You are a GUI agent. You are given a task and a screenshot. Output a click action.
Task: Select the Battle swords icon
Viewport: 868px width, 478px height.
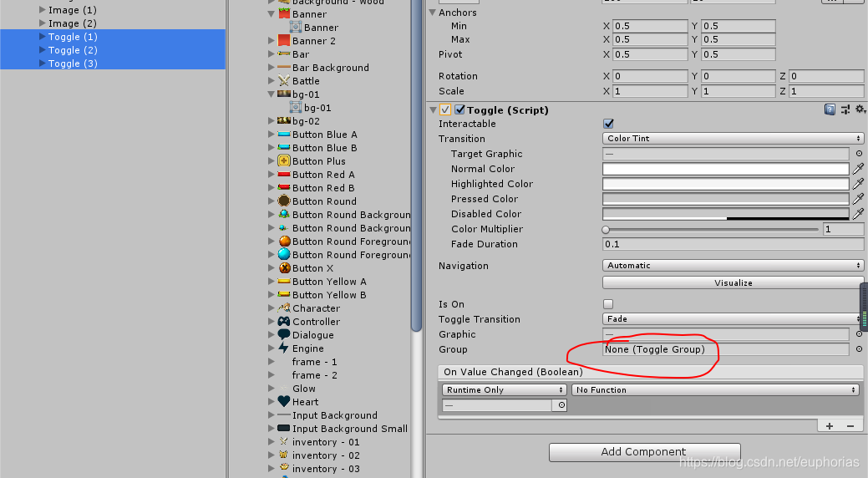(x=284, y=80)
